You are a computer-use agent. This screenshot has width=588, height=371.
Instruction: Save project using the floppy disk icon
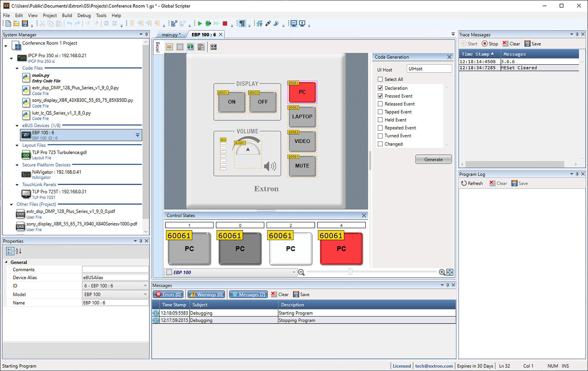click(x=25, y=24)
